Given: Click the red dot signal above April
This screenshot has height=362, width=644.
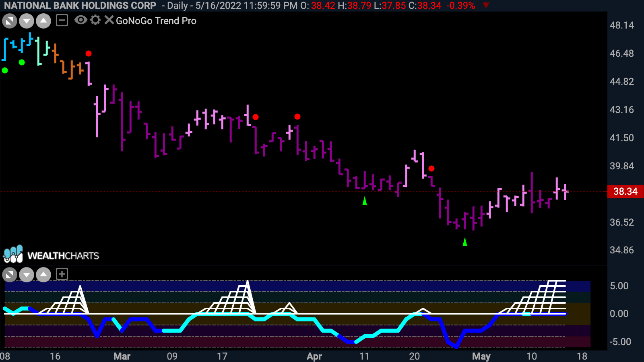Looking at the screenshot, I should tap(297, 117).
